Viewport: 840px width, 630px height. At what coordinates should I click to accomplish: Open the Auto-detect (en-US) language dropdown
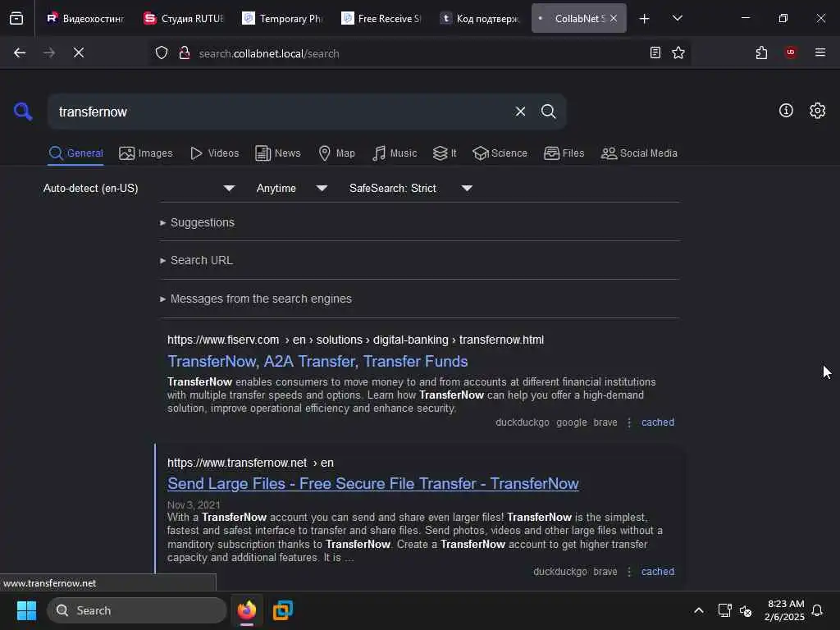click(x=139, y=188)
